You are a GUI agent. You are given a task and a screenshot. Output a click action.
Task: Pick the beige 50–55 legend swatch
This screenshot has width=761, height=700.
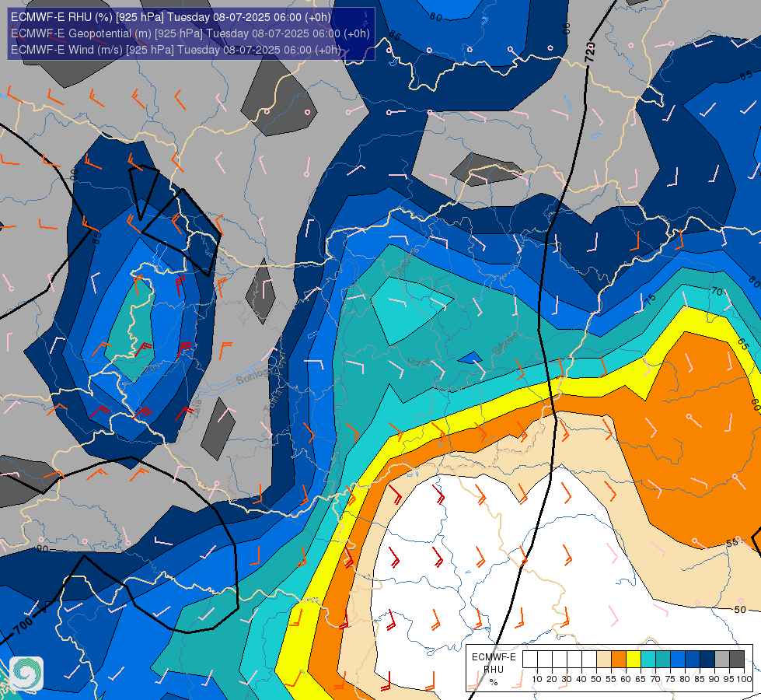(604, 660)
